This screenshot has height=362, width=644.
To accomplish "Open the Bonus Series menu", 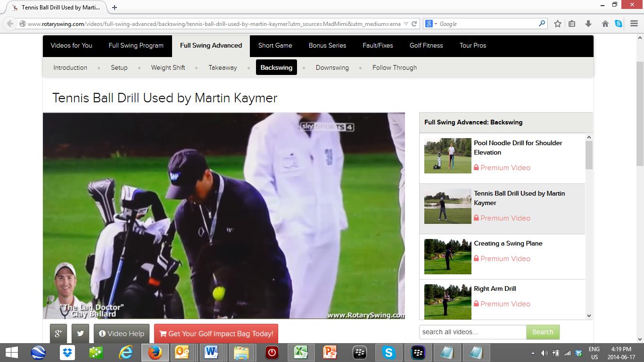I will point(327,46).
